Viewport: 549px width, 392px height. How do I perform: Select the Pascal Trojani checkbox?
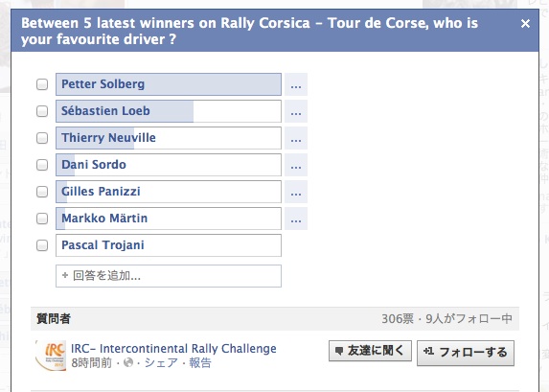42,245
